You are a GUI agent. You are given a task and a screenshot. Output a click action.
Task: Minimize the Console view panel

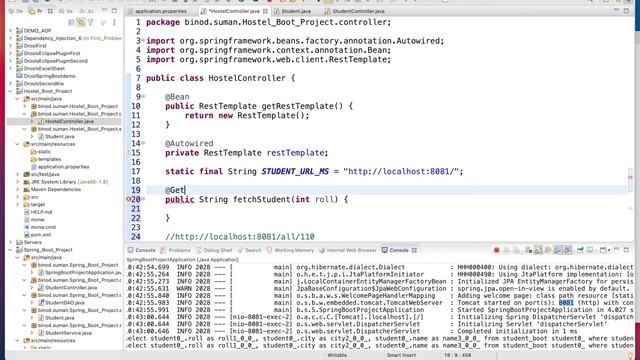pos(617,250)
